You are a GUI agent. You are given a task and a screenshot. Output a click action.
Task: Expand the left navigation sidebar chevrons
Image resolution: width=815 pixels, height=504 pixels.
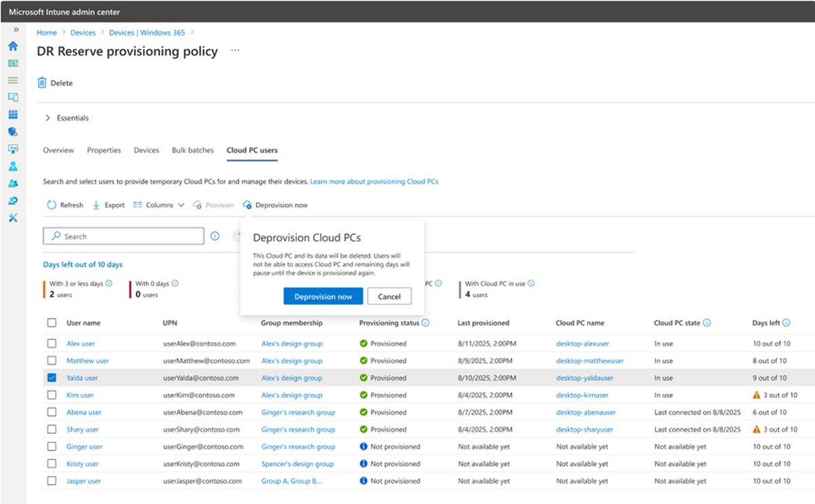[x=16, y=31]
